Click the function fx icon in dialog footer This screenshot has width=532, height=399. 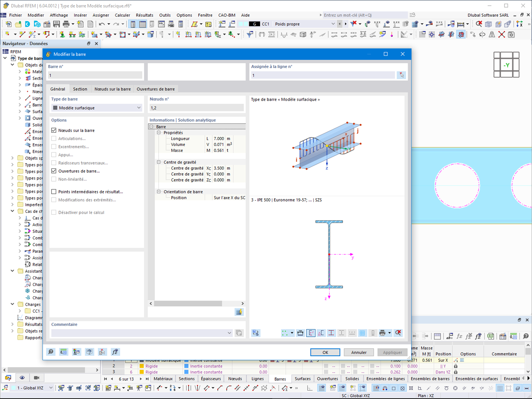click(x=115, y=352)
